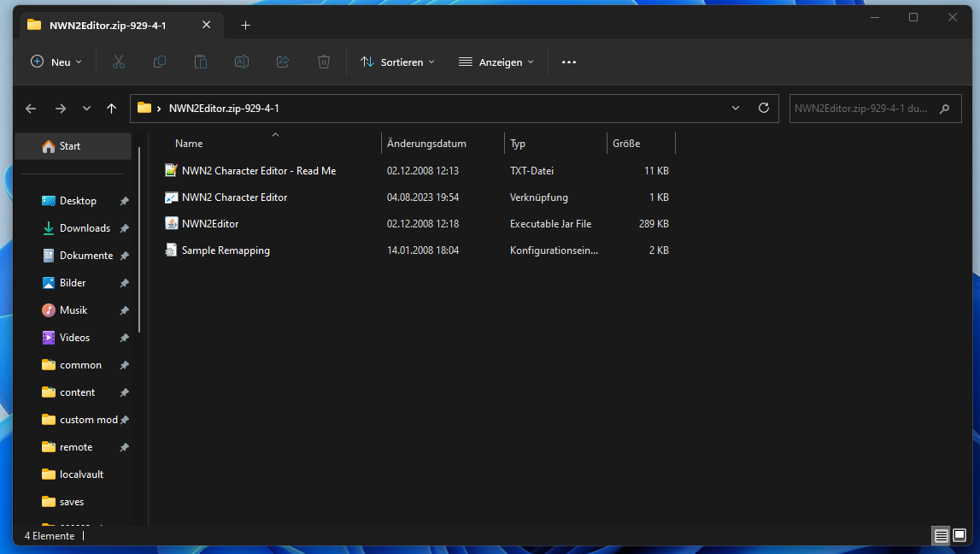Click pin icon next to Bilder
The image size is (980, 554).
coord(125,283)
